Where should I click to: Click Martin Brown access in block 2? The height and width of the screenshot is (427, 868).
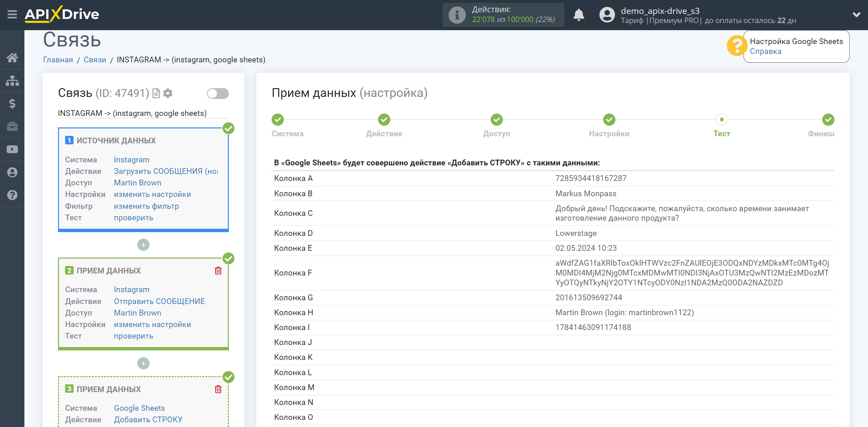[137, 313]
